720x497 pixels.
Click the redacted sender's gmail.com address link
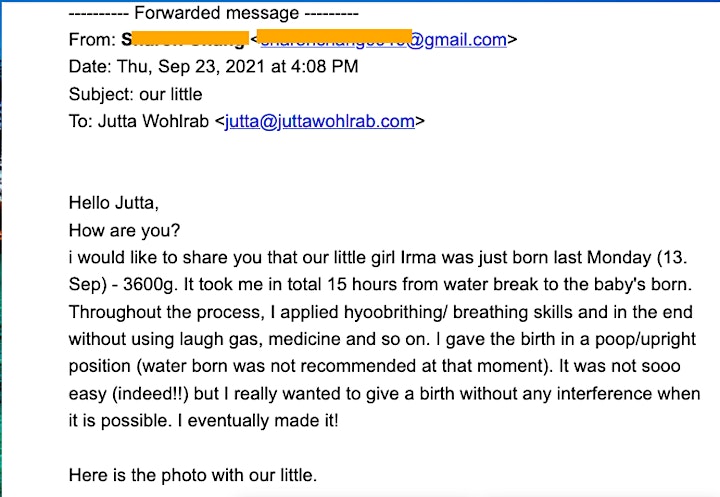(x=383, y=40)
